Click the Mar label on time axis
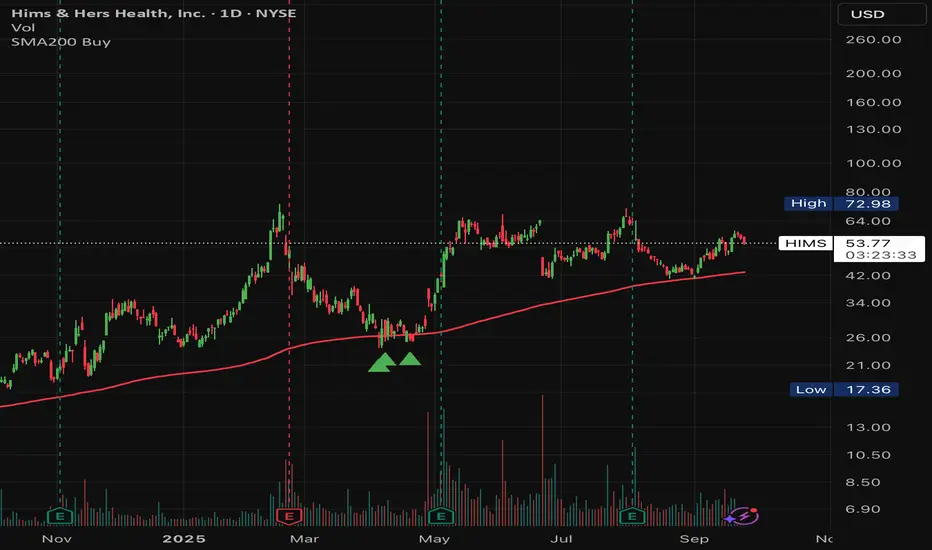 click(x=304, y=539)
